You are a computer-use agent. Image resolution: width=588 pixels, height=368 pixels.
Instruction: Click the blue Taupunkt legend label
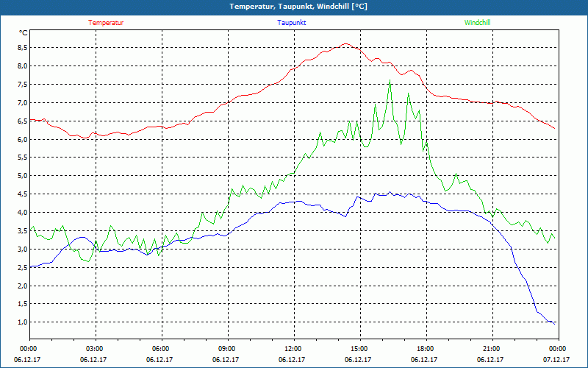(x=292, y=23)
